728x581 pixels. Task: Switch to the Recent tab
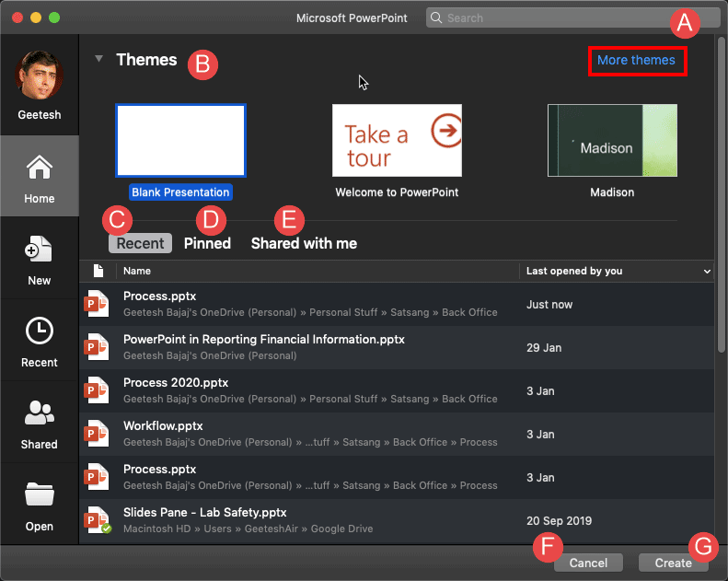pyautogui.click(x=140, y=243)
